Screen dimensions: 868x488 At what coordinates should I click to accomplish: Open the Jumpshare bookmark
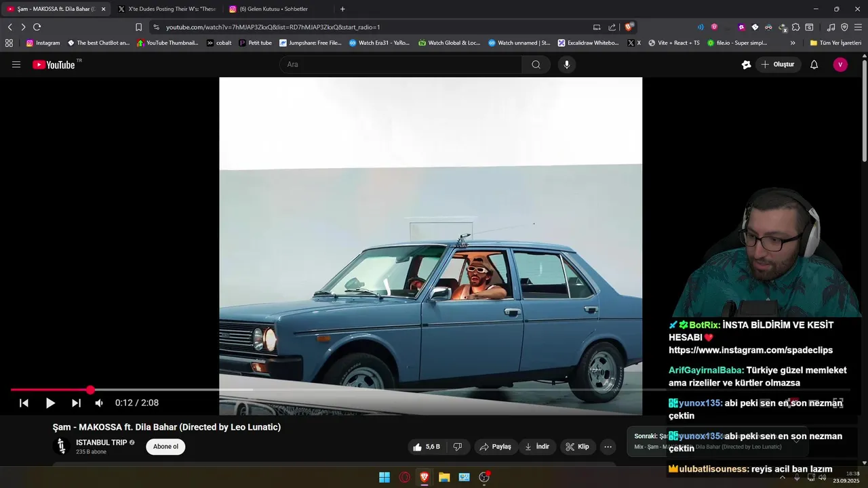(x=311, y=43)
